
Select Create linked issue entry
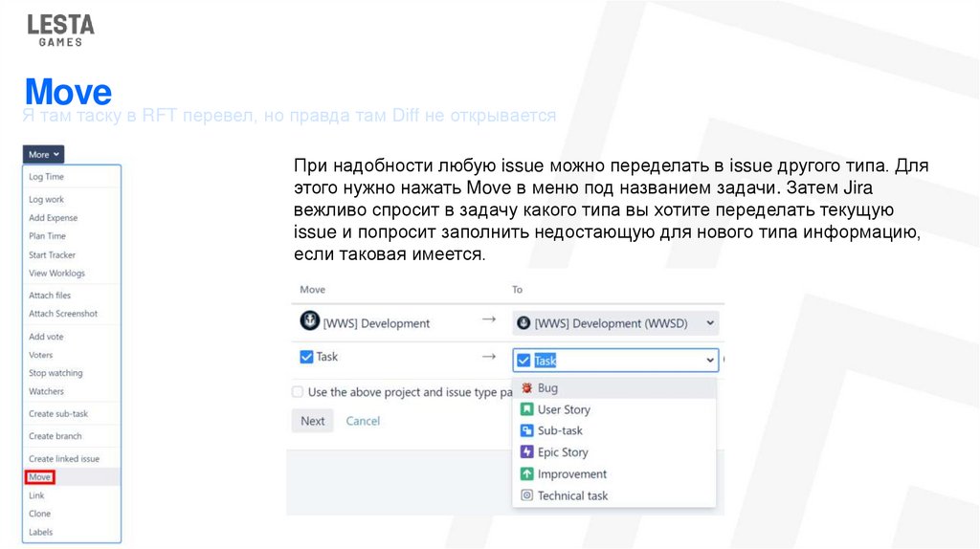(x=71, y=458)
